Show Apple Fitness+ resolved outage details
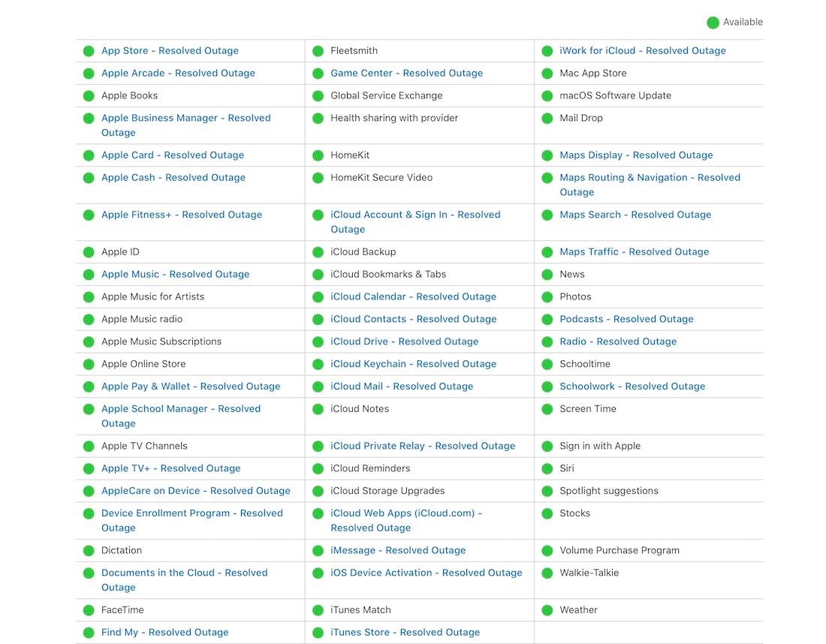The height and width of the screenshot is (644, 826). [182, 215]
